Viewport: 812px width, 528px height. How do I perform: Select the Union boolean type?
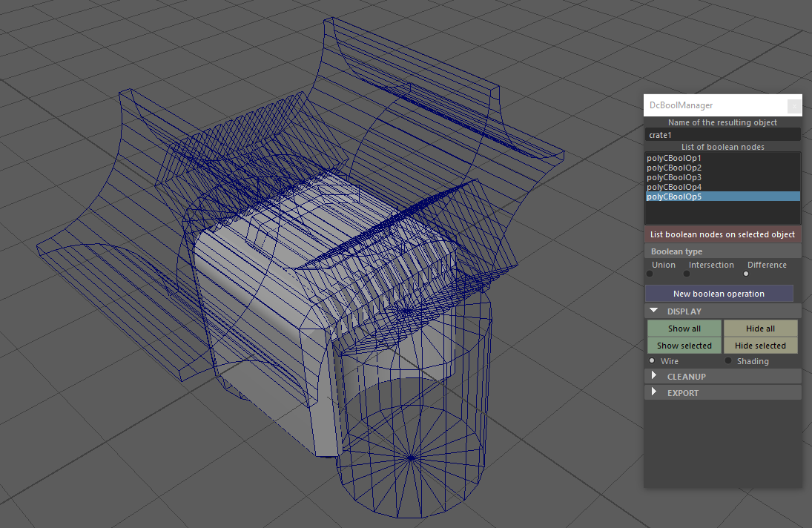point(650,274)
